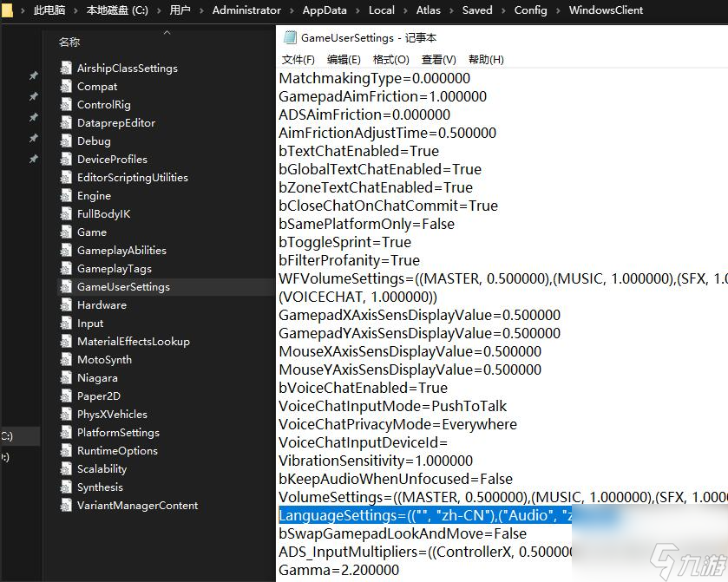Click the Niagara config file icon

pos(66,378)
